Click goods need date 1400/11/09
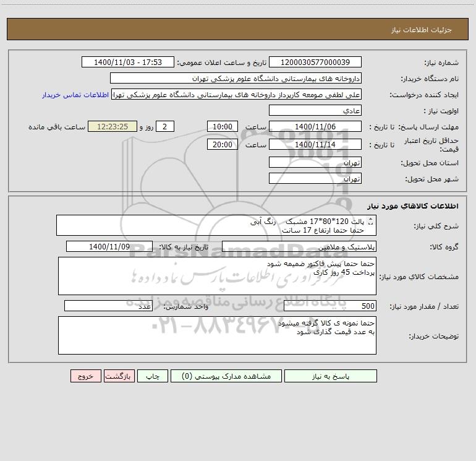Viewport: 476px width, 461px height. tap(109, 246)
